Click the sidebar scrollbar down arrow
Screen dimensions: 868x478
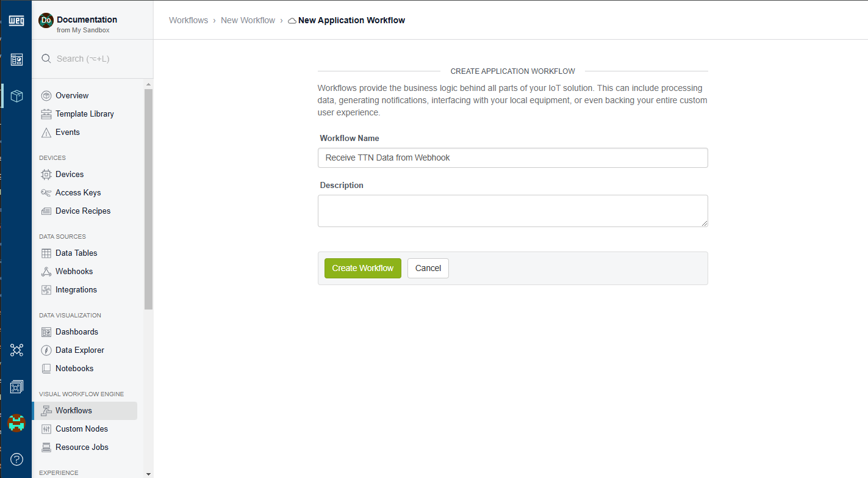tap(149, 473)
